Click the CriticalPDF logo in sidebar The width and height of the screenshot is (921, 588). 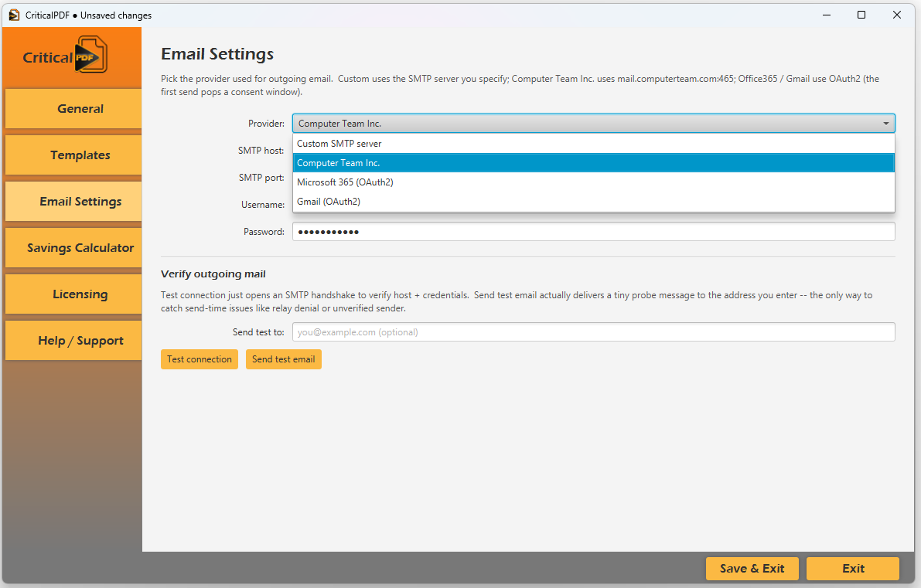click(x=65, y=55)
